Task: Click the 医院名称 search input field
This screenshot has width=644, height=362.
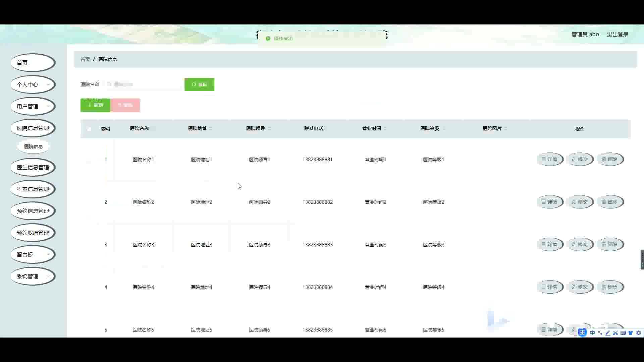Action: (144, 84)
